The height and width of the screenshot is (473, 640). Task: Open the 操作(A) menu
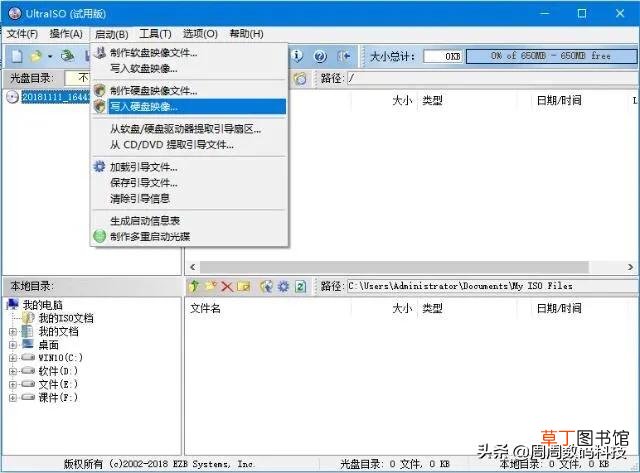66,34
